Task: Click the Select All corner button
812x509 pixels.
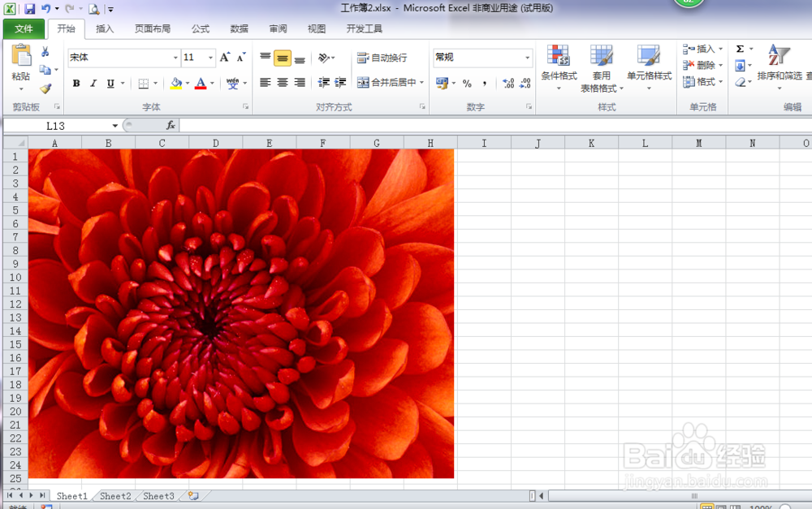Action: point(16,142)
